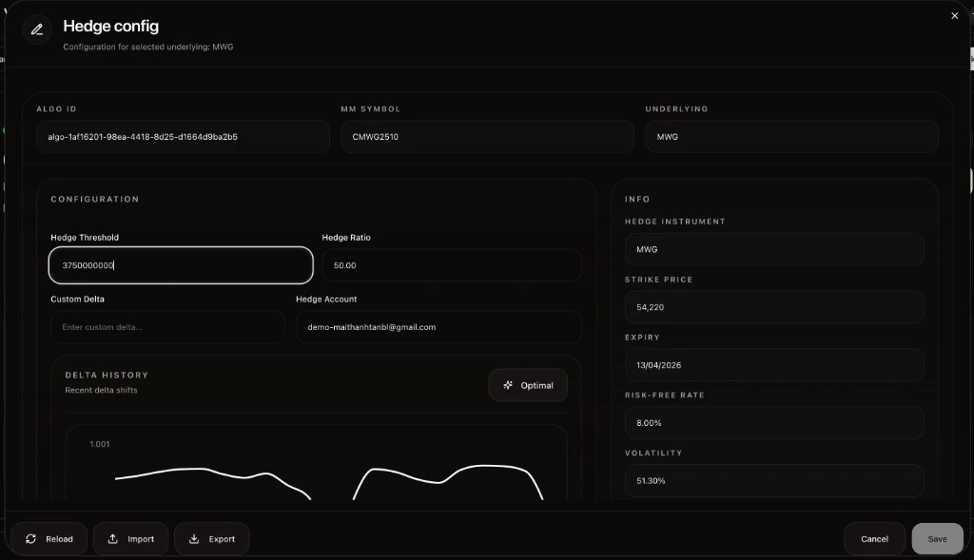Click the 1.001 axis label on chart
This screenshot has width=974, height=560.
tap(99, 444)
